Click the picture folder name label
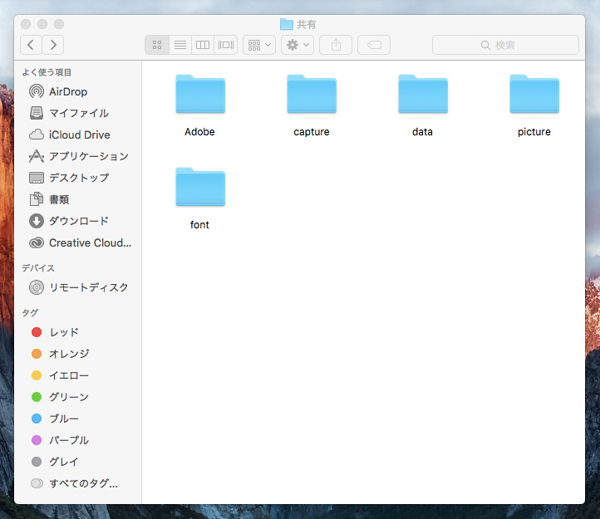This screenshot has height=519, width=600. tap(534, 132)
